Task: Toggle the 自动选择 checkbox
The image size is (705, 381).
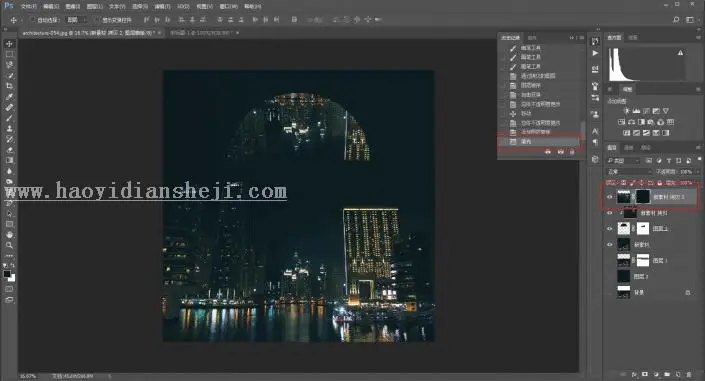Action: pyautogui.click(x=32, y=20)
